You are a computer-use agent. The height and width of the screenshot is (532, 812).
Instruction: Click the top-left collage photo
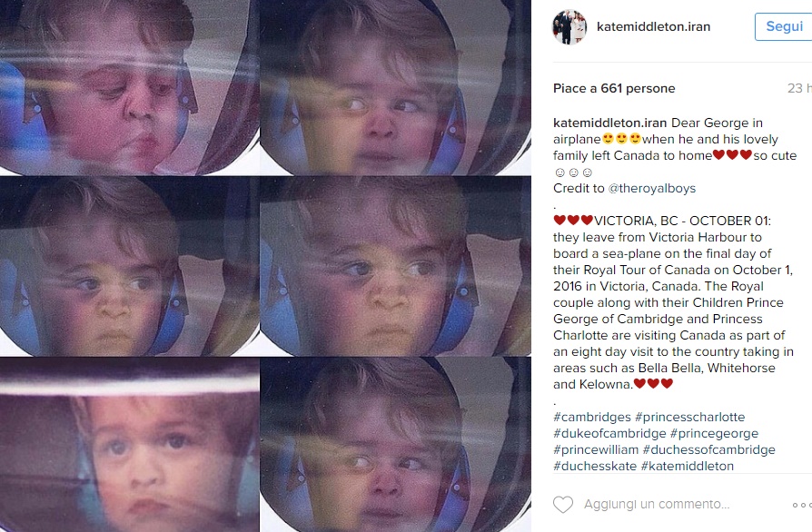pos(130,87)
